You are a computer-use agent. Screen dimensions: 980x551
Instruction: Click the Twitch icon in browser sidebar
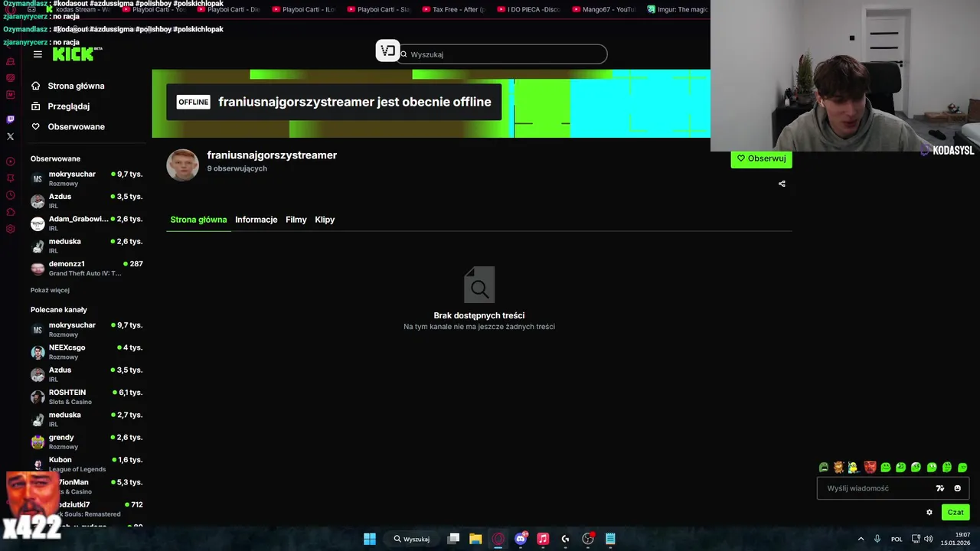pos(10,119)
